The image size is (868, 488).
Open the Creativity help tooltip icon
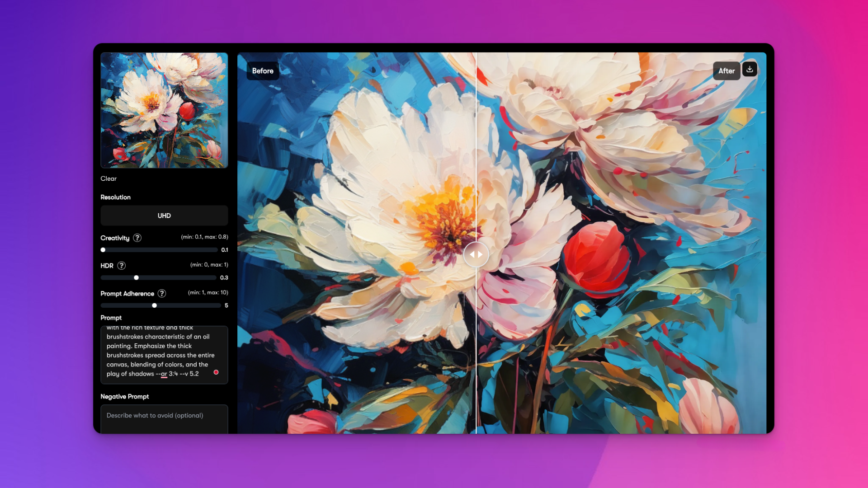[x=137, y=238]
